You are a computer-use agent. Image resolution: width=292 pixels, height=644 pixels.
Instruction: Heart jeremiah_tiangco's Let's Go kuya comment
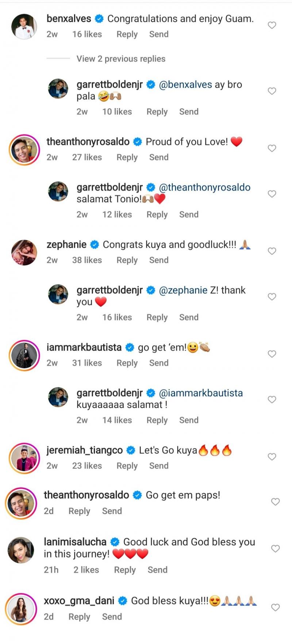tap(272, 457)
